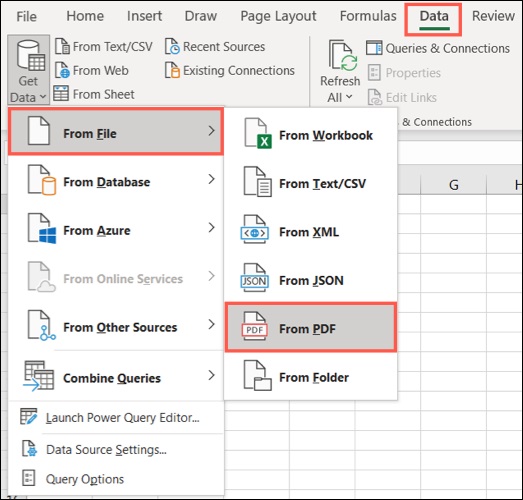Click Launch Power Query Editor text

tap(122, 418)
